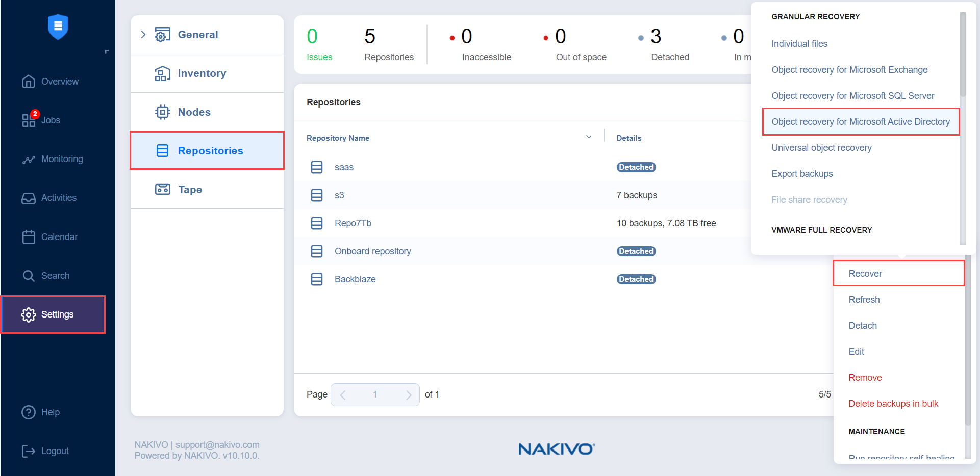The height and width of the screenshot is (476, 980).
Task: Click the '7 backups' detail text
Action: tap(637, 195)
